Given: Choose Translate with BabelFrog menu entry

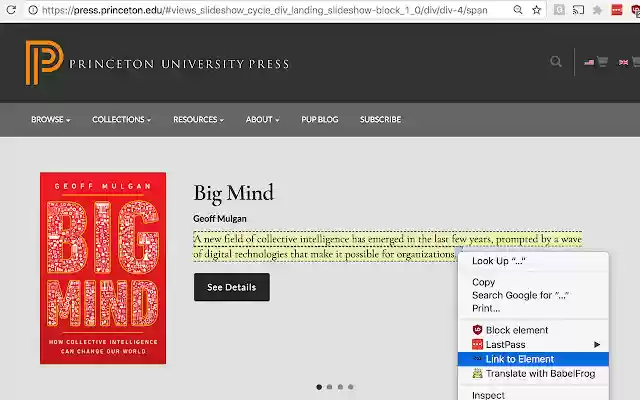Looking at the screenshot, I should tap(533, 373).
